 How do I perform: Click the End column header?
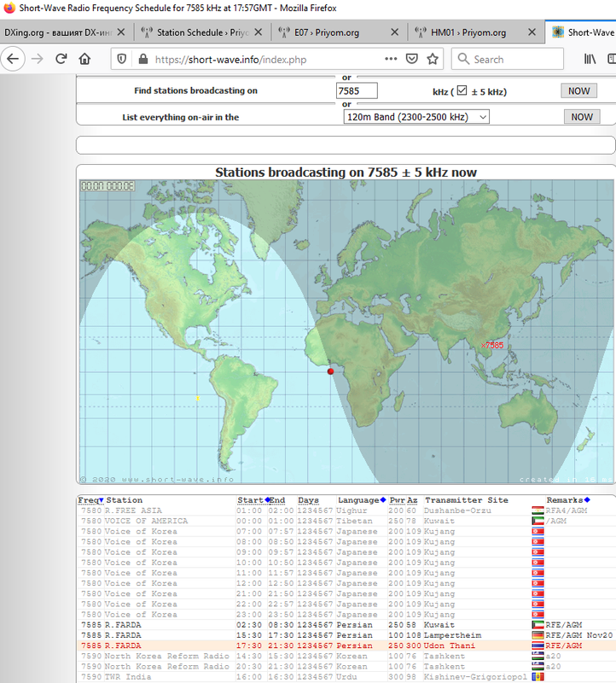[277, 500]
